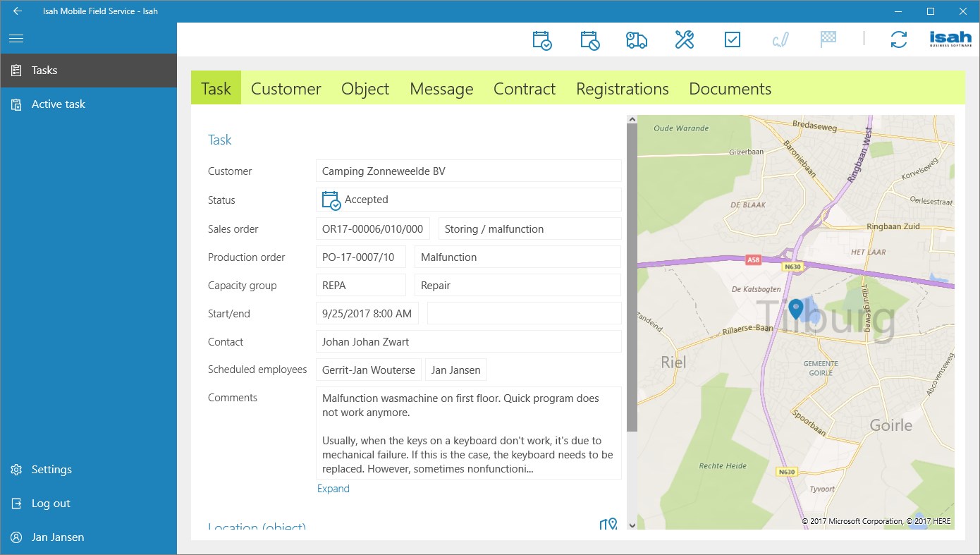
Task: Click the wrench work tools icon
Action: point(684,39)
